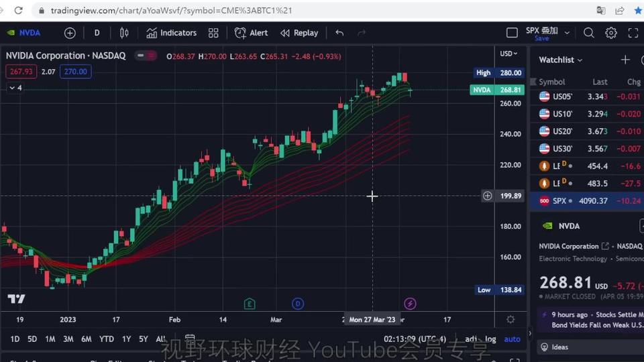Select the 1Y time range
Viewport: 644px width, 362px height.
pyautogui.click(x=127, y=339)
